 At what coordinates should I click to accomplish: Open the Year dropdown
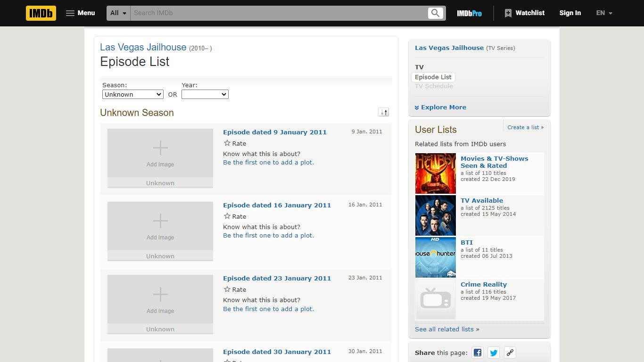205,94
